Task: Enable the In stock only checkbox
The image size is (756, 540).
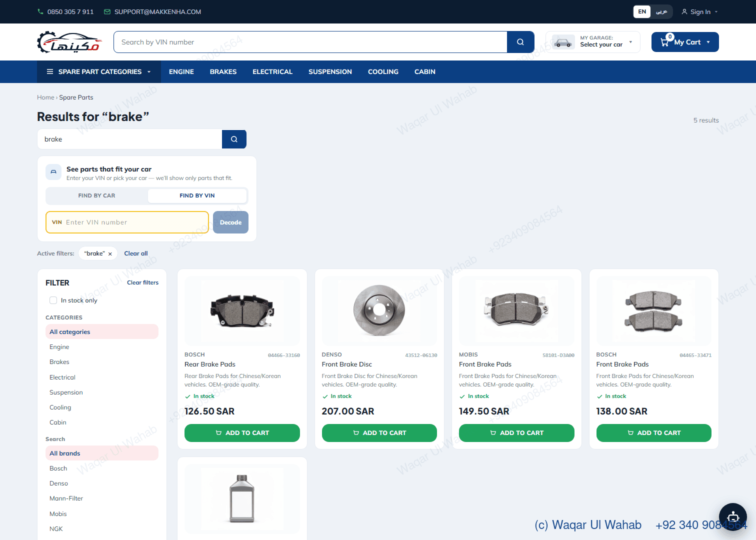Action: point(53,300)
